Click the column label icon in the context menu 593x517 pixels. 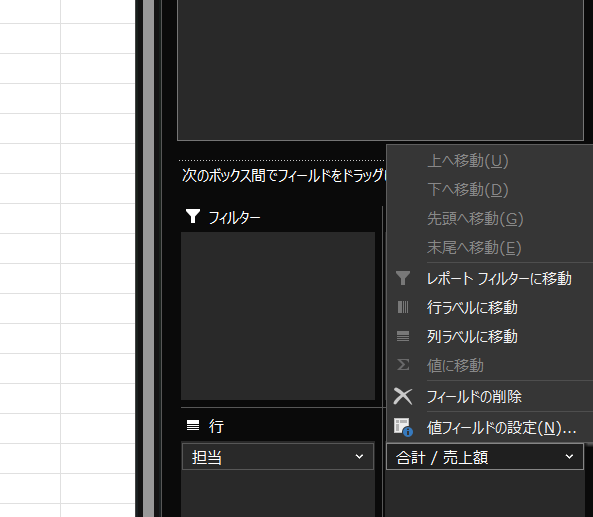click(x=403, y=336)
